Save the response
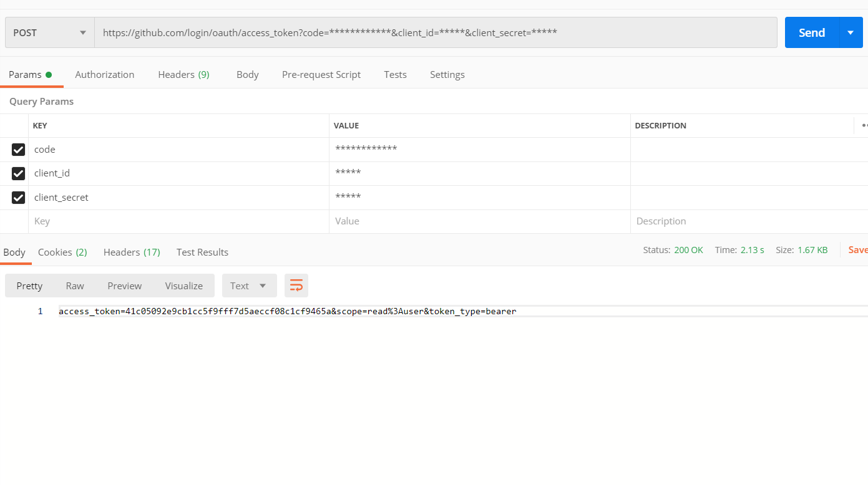The image size is (868, 485). (x=857, y=249)
